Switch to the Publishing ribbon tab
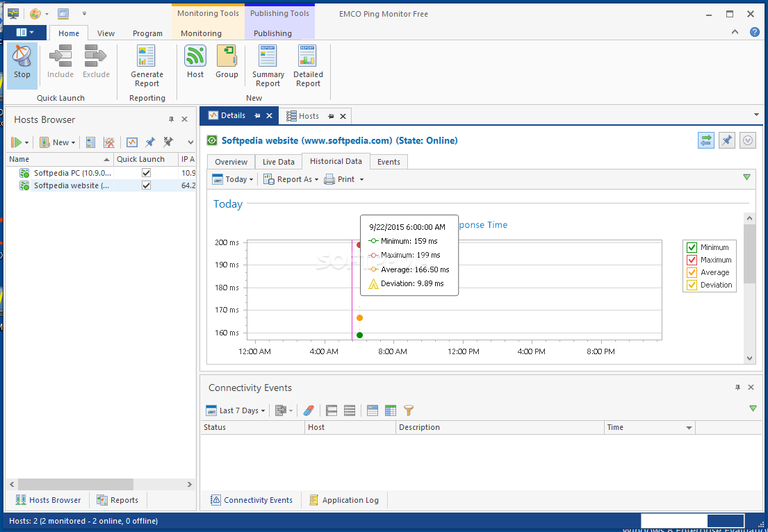768x532 pixels. [x=272, y=33]
